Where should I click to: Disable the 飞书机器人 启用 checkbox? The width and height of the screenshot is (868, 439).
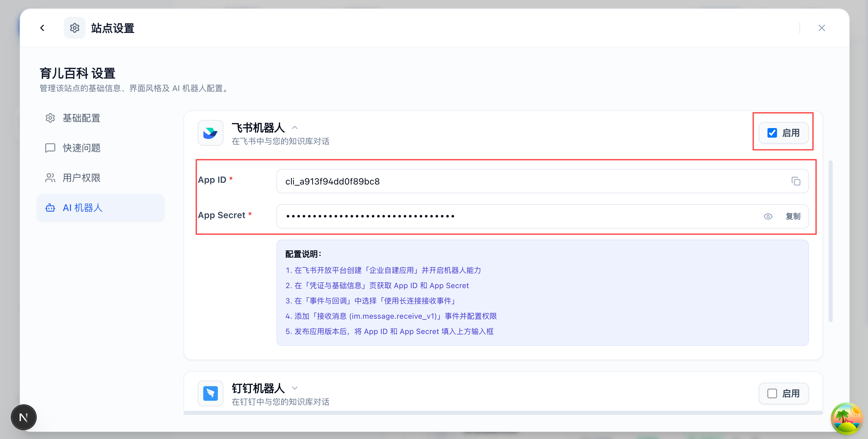[772, 133]
